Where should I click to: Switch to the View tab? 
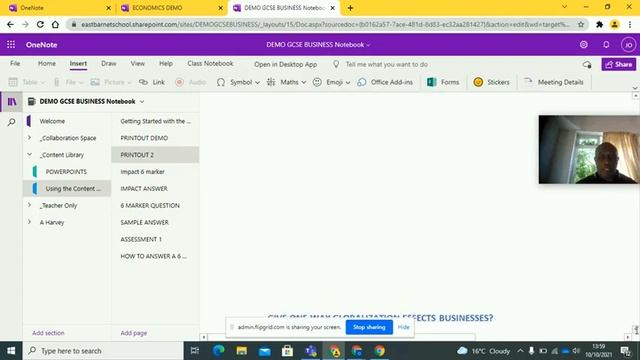(138, 64)
